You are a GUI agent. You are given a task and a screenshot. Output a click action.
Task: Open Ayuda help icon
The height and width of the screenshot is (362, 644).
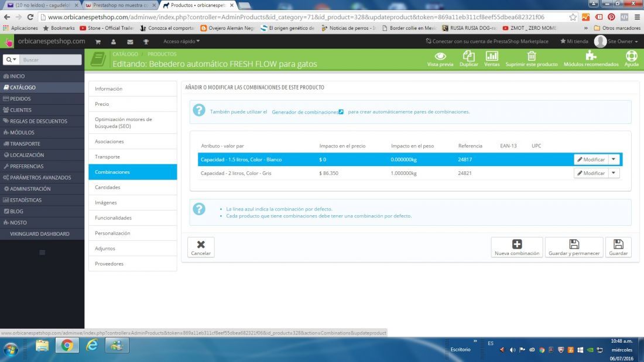(x=631, y=58)
